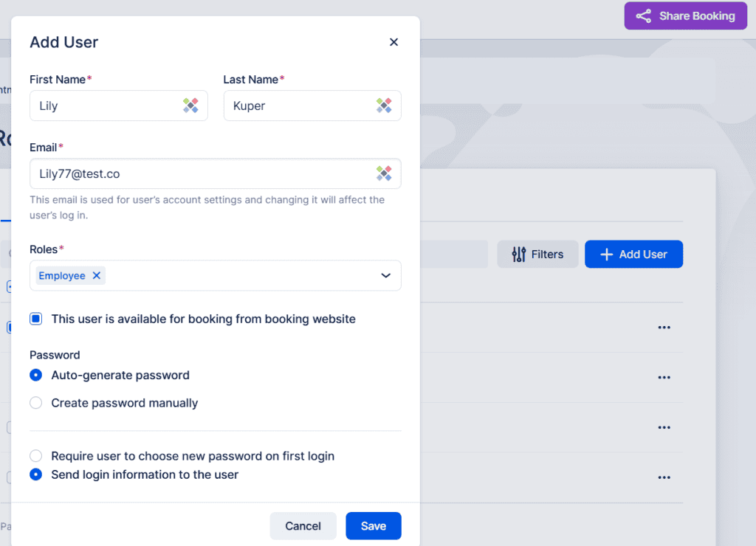Save the new user
The height and width of the screenshot is (546, 756).
(373, 526)
